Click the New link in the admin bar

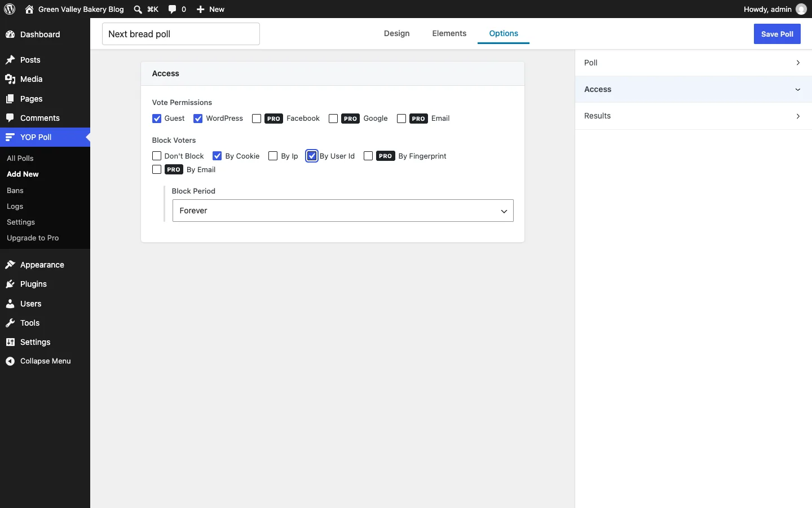[x=217, y=9]
